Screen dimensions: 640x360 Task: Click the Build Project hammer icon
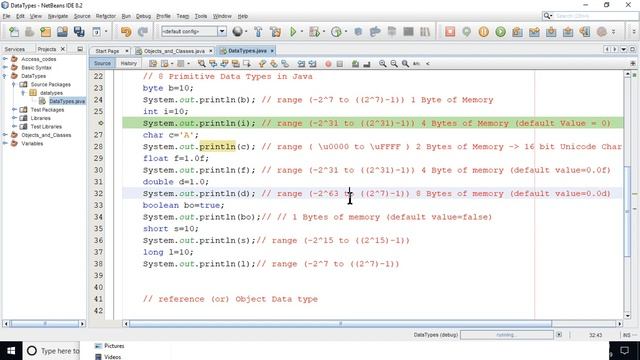tap(258, 32)
